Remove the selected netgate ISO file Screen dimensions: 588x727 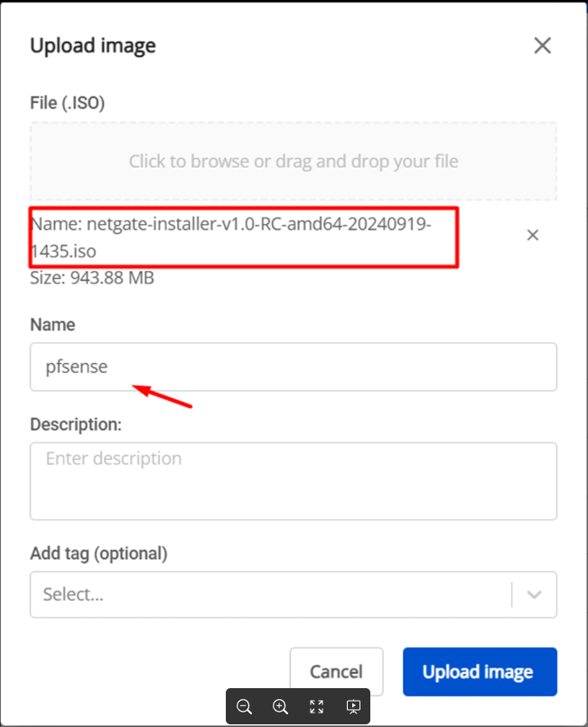click(x=533, y=235)
